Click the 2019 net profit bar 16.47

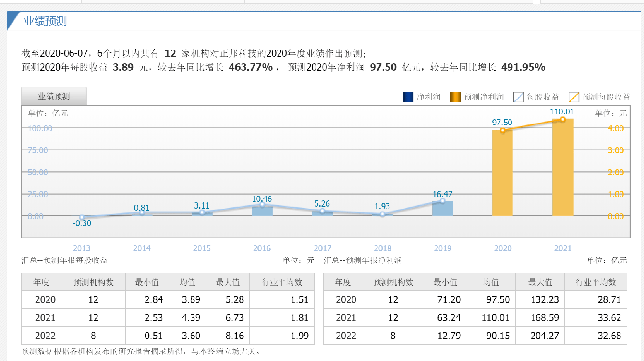442,209
